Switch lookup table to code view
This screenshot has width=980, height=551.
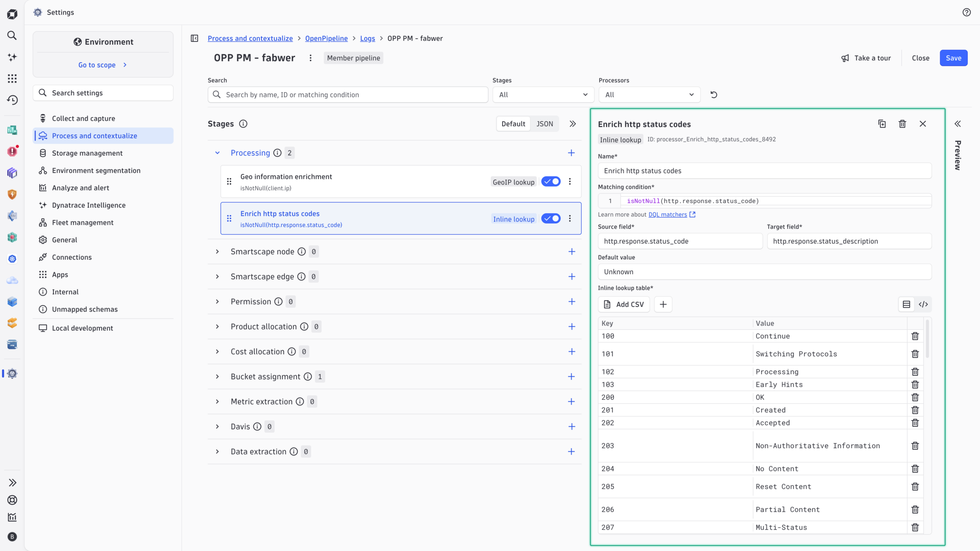pyautogui.click(x=923, y=304)
